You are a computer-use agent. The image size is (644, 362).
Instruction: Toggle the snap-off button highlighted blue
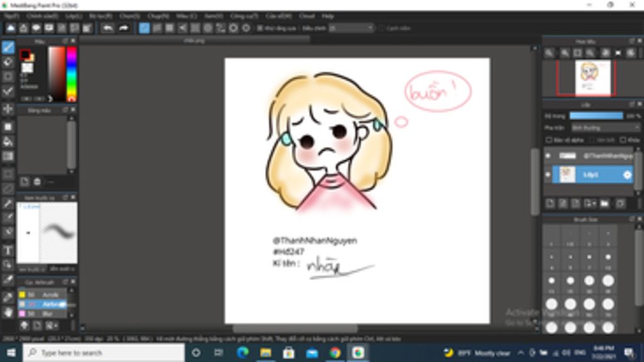(x=144, y=28)
